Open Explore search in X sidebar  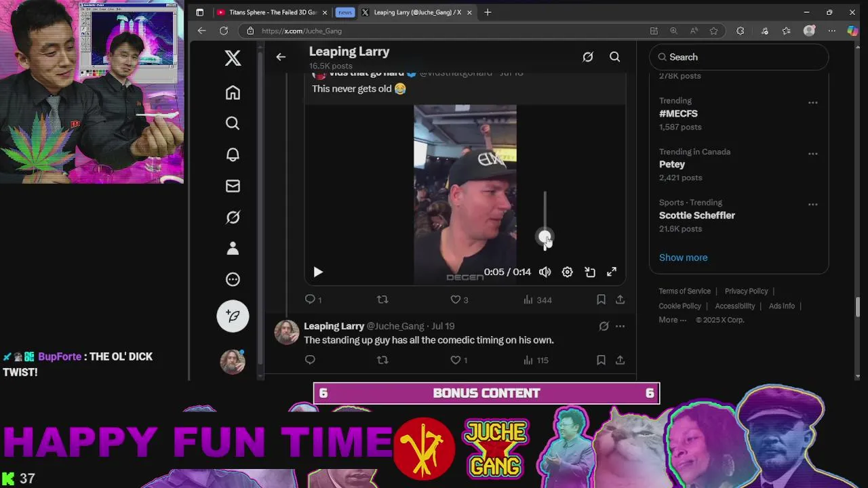pos(233,123)
